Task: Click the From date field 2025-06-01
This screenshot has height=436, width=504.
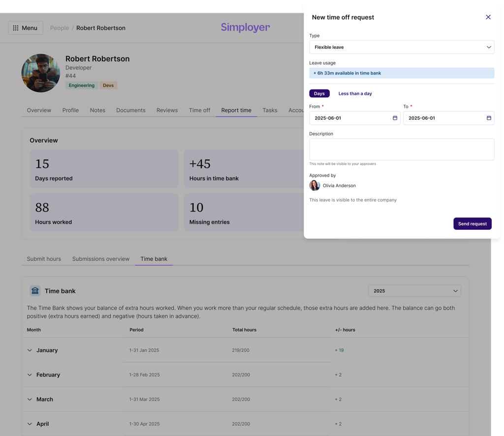Action: (x=354, y=118)
